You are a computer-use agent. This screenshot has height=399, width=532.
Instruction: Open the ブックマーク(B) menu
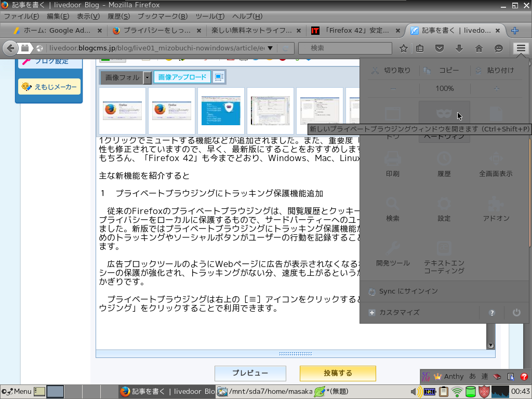point(163,16)
